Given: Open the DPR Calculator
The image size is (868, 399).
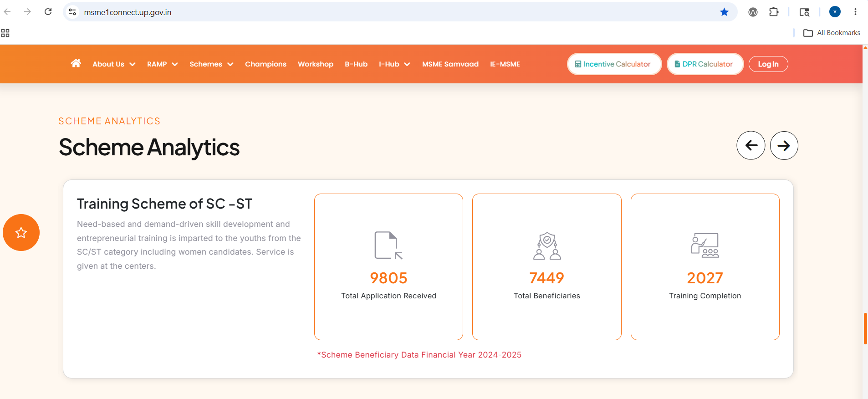Looking at the screenshot, I should 705,64.
